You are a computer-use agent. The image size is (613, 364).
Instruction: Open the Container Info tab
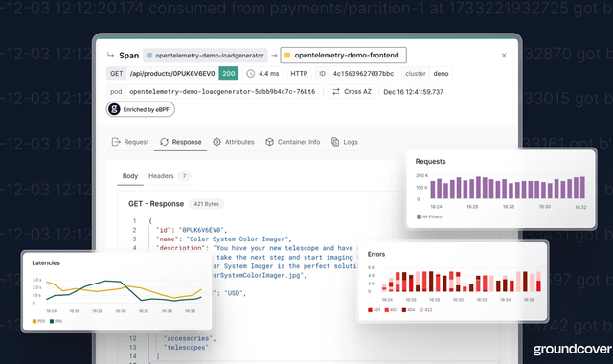(292, 142)
